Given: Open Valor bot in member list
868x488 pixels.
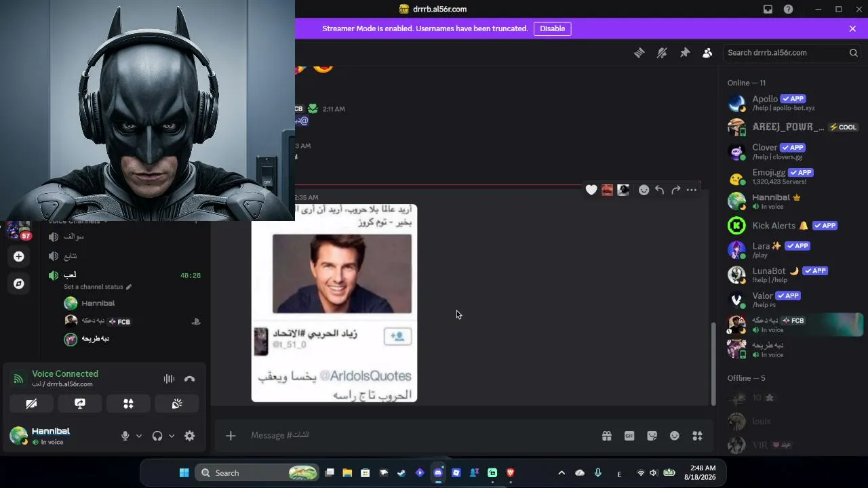Looking at the screenshot, I should (x=793, y=299).
